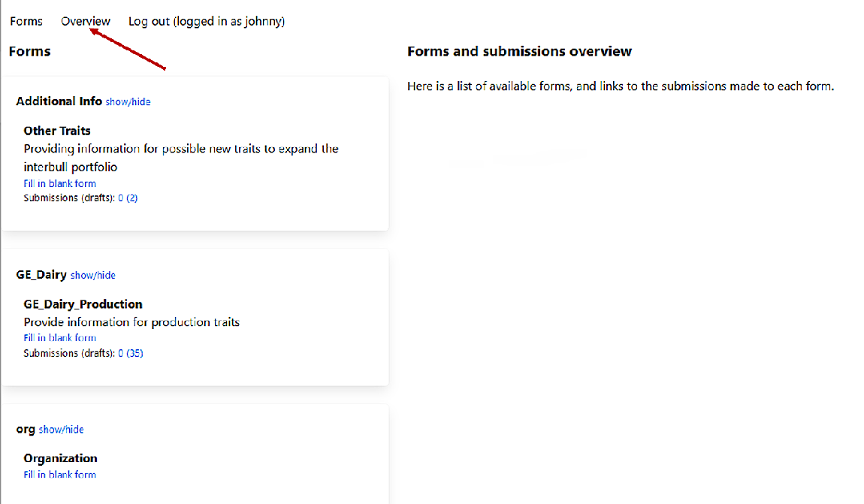Log out of johnny's account
Viewport: 864px width, 504px height.
tap(206, 21)
